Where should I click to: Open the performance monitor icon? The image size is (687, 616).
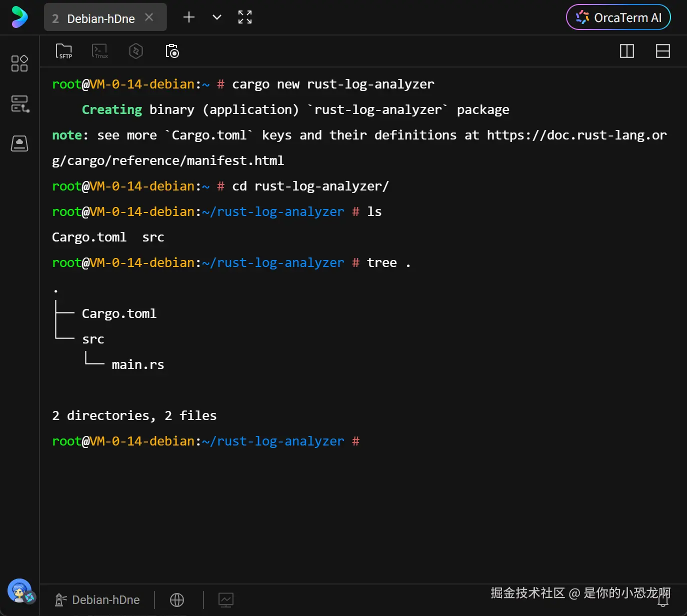[x=226, y=599]
